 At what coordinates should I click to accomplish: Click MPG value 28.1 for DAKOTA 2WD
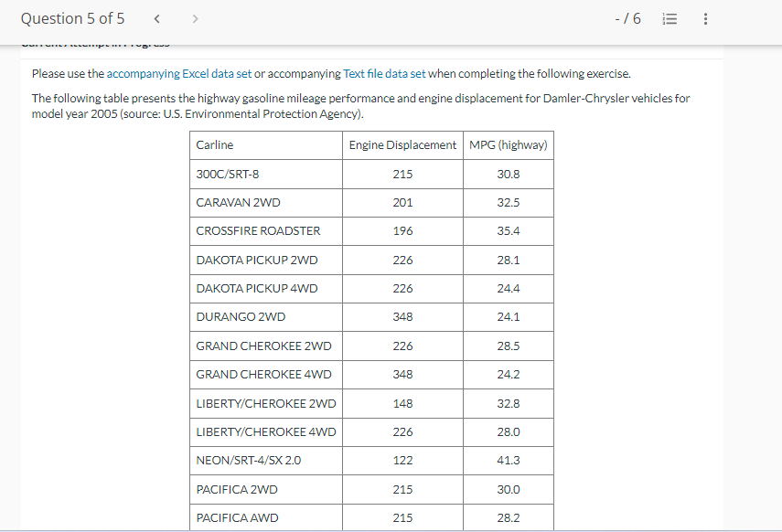click(x=509, y=260)
